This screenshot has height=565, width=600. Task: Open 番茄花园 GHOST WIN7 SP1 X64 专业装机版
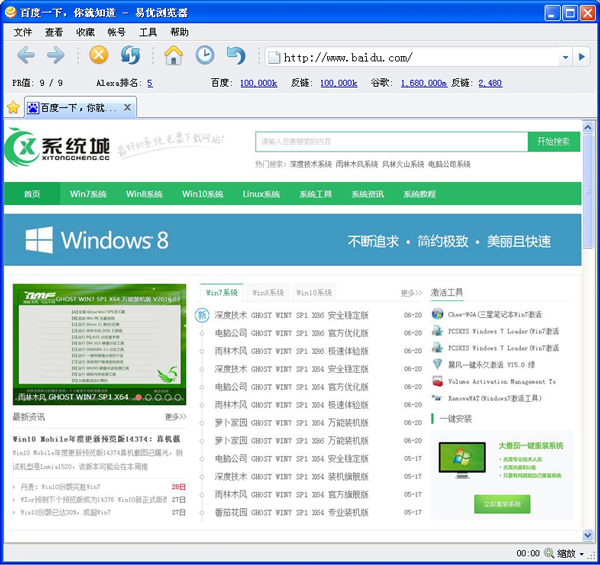(x=291, y=512)
